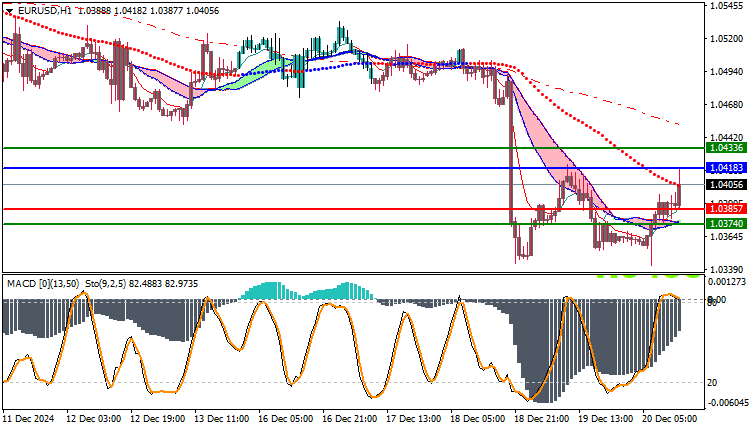Click the 20 Dec 05:00 time label
This screenshot has height=430, width=750.
pyautogui.click(x=670, y=419)
